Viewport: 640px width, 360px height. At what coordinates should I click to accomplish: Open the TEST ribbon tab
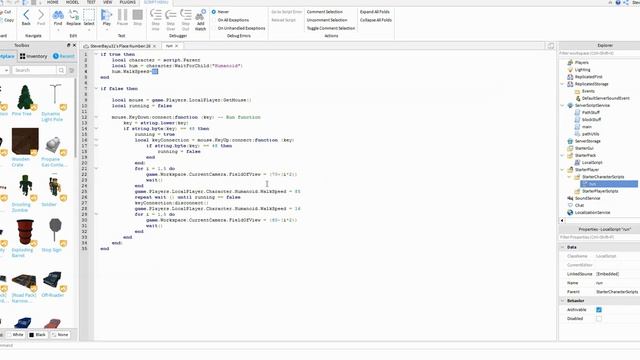(x=91, y=2)
